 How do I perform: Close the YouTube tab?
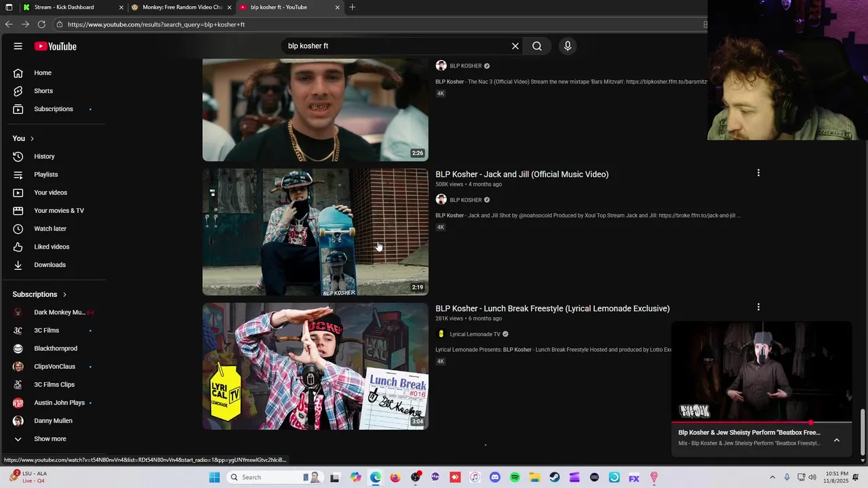click(337, 7)
